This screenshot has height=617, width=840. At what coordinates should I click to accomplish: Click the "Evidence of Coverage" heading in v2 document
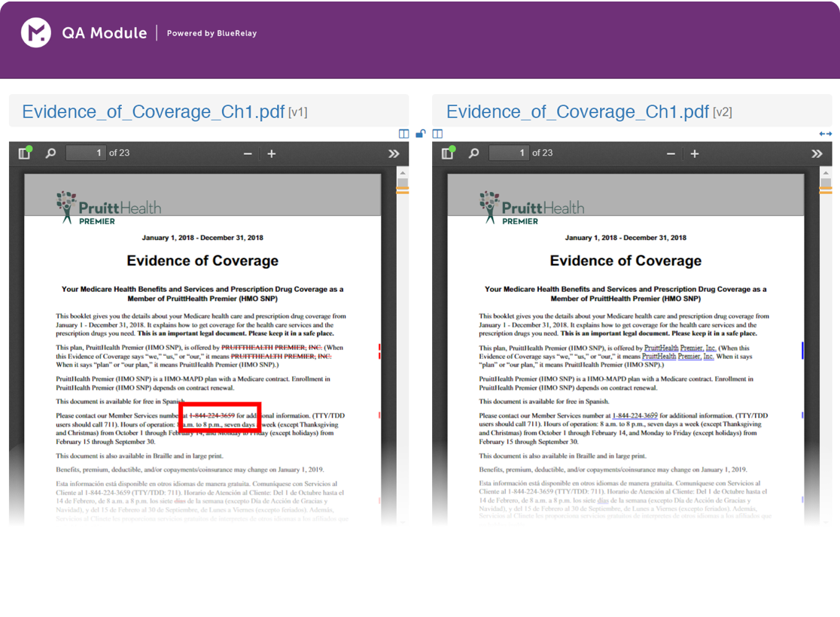pos(625,261)
